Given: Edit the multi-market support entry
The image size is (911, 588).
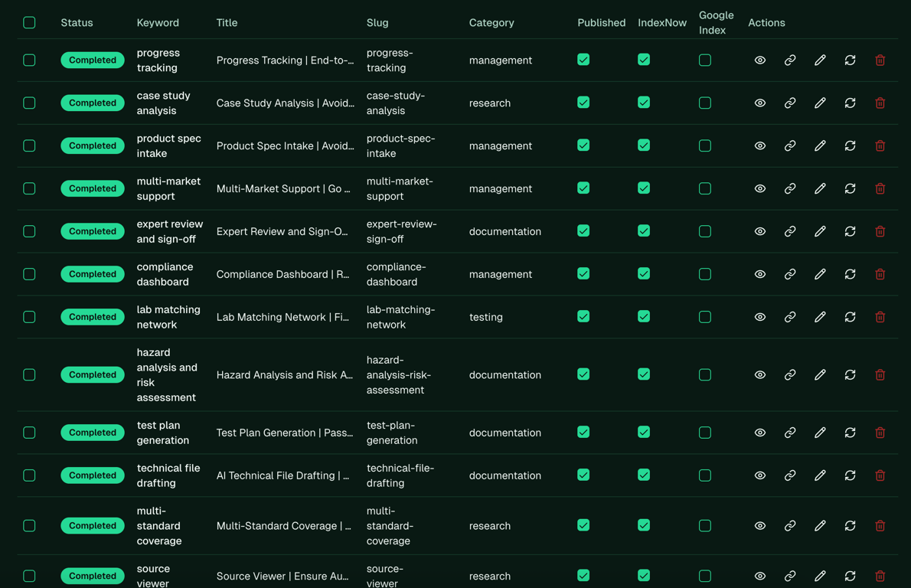Looking at the screenshot, I should (x=820, y=189).
